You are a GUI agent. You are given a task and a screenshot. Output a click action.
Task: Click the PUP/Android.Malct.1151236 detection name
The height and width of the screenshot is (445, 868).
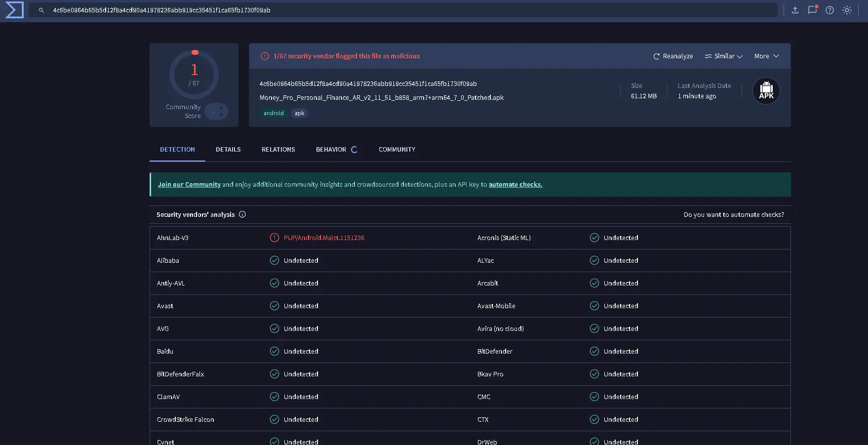[x=324, y=238]
